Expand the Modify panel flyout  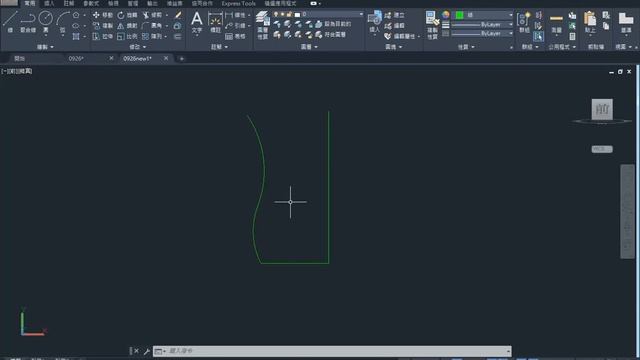click(138, 47)
